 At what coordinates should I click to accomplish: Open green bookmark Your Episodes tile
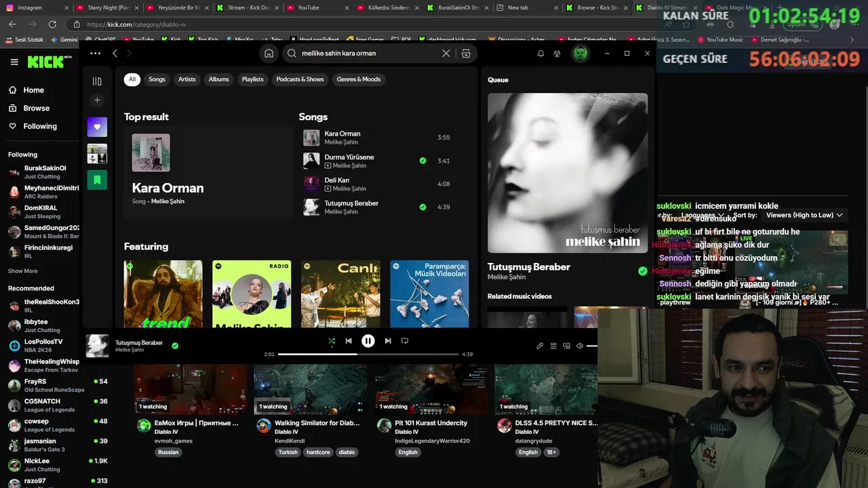point(97,180)
